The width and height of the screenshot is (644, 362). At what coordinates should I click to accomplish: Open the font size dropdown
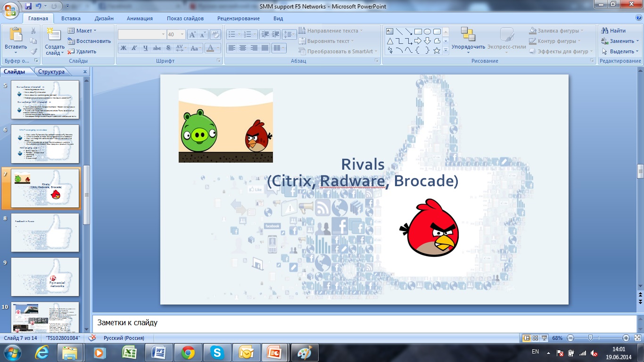click(182, 34)
